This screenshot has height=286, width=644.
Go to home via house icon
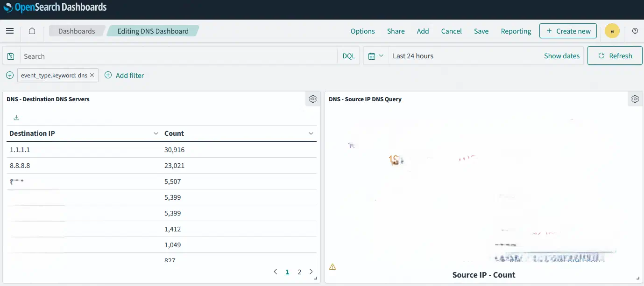(x=32, y=31)
